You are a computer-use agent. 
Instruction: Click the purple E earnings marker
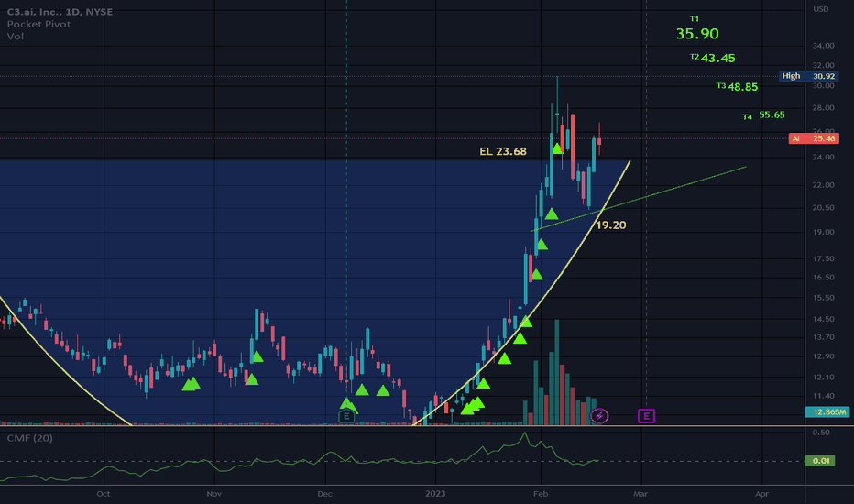tap(646, 416)
